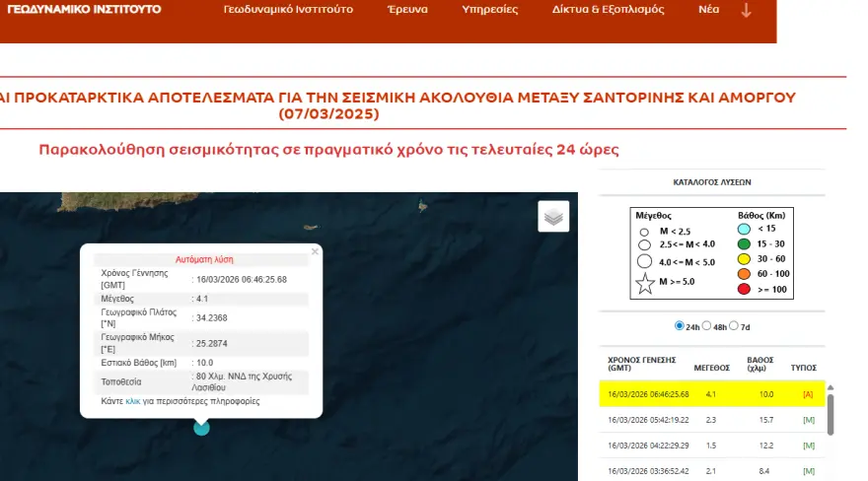Expand the Δίκτυα & Εξοπλισμός menu
The image size is (868, 481).
click(x=608, y=10)
